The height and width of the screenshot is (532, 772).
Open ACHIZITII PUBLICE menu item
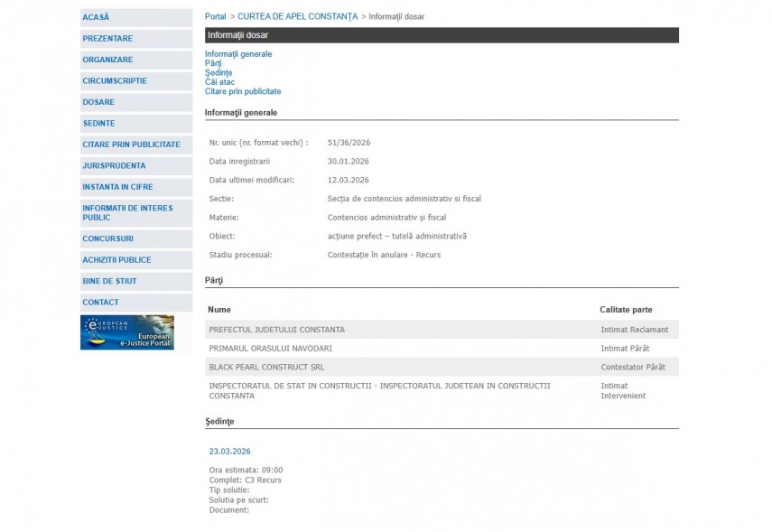pyautogui.click(x=116, y=260)
